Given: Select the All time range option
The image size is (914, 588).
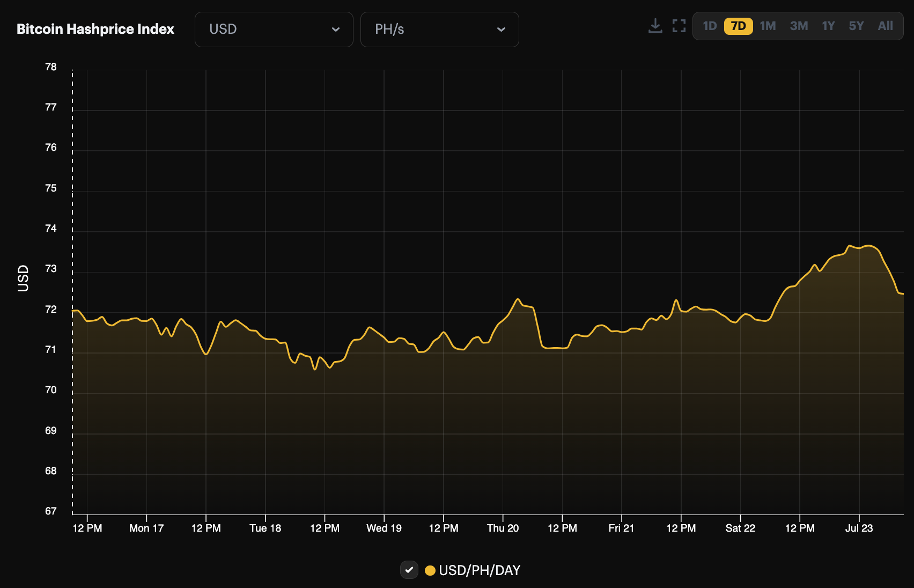Looking at the screenshot, I should click(885, 25).
